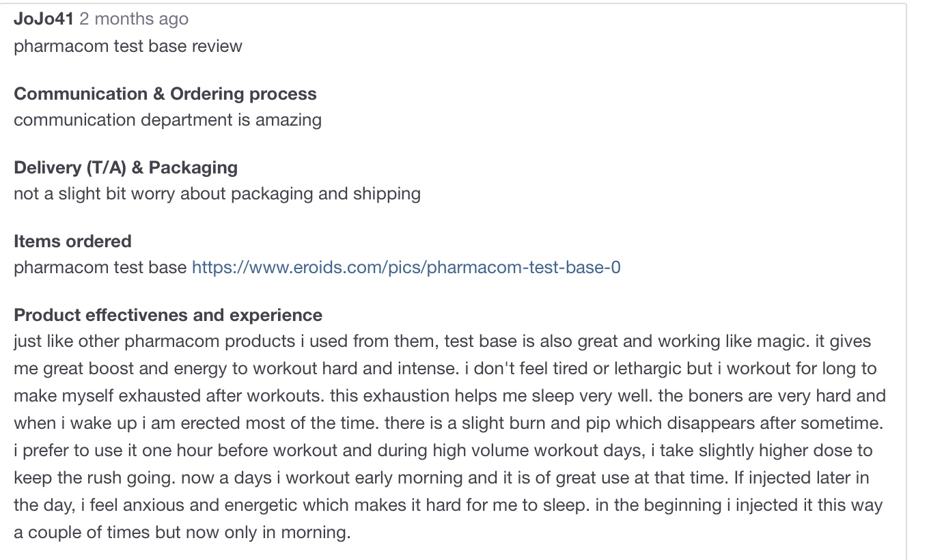Click the line starting "me great boost"

pos(445,369)
